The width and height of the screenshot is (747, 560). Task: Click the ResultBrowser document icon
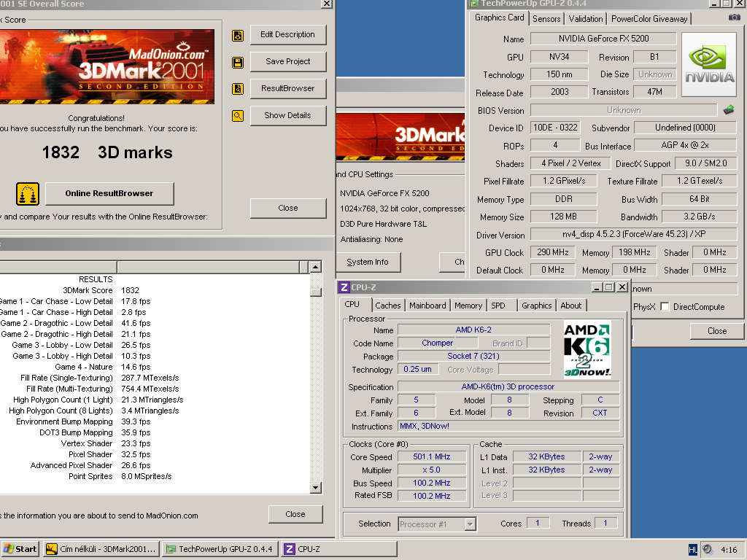(238, 88)
